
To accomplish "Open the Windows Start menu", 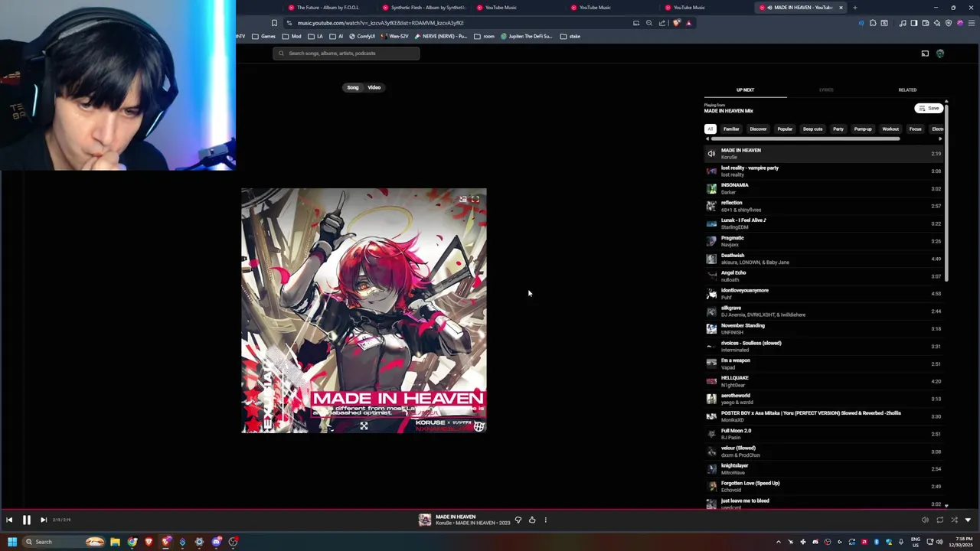I will pyautogui.click(x=11, y=542).
